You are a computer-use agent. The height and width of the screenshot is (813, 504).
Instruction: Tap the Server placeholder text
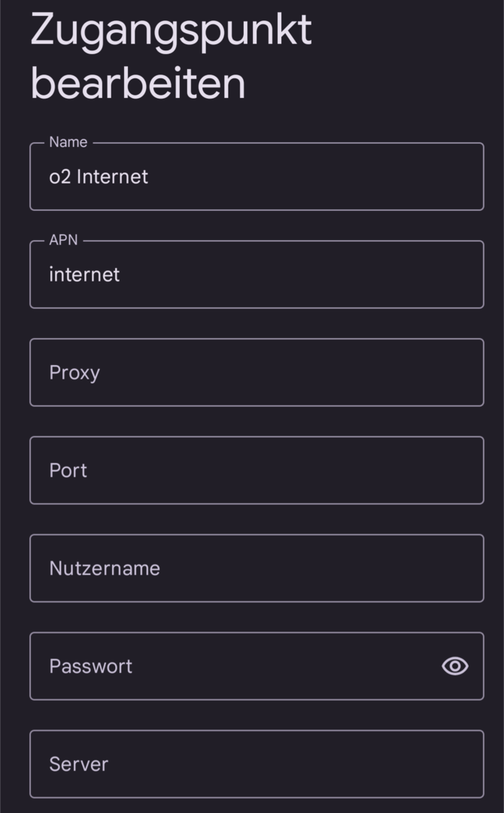pos(78,764)
